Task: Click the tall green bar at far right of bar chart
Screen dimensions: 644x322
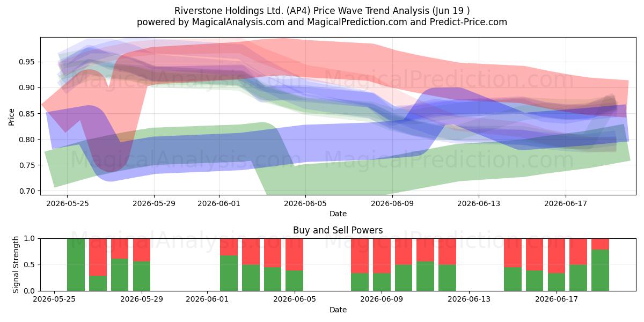Action: click(600, 270)
